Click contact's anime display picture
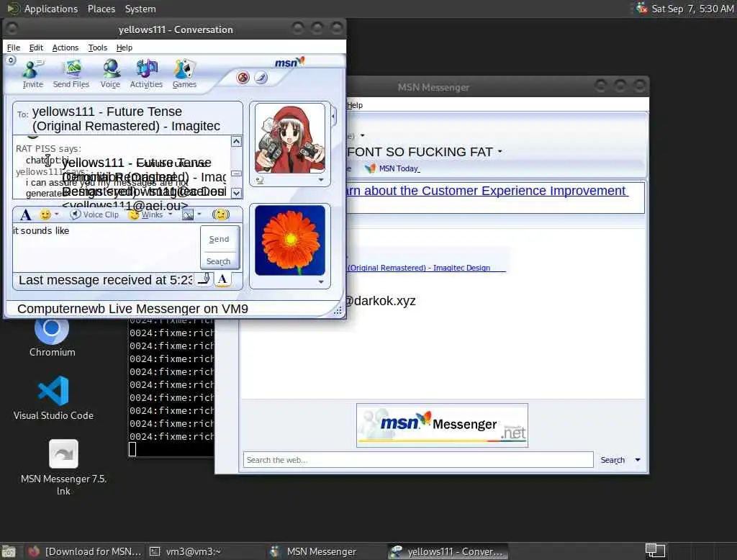The height and width of the screenshot is (560, 737). click(x=290, y=139)
